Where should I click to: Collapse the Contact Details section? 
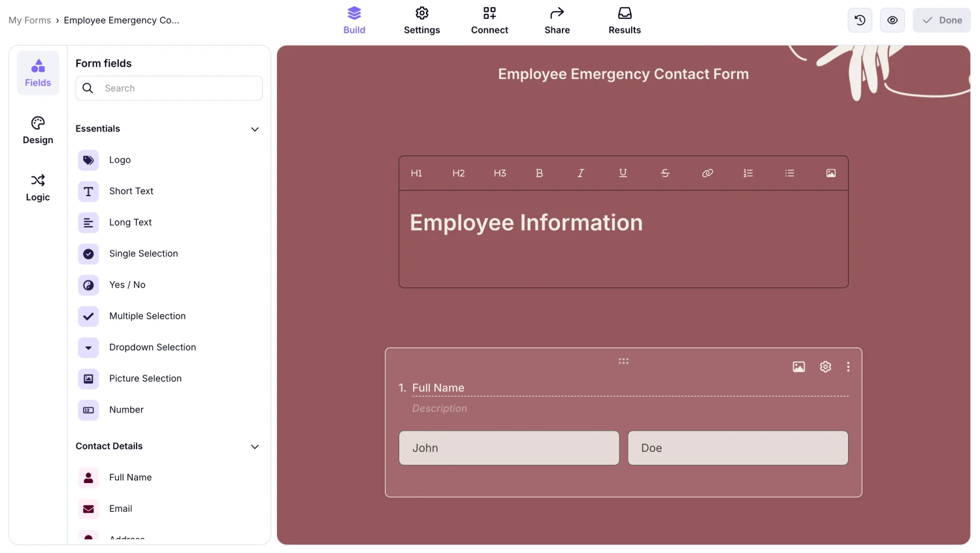point(254,446)
